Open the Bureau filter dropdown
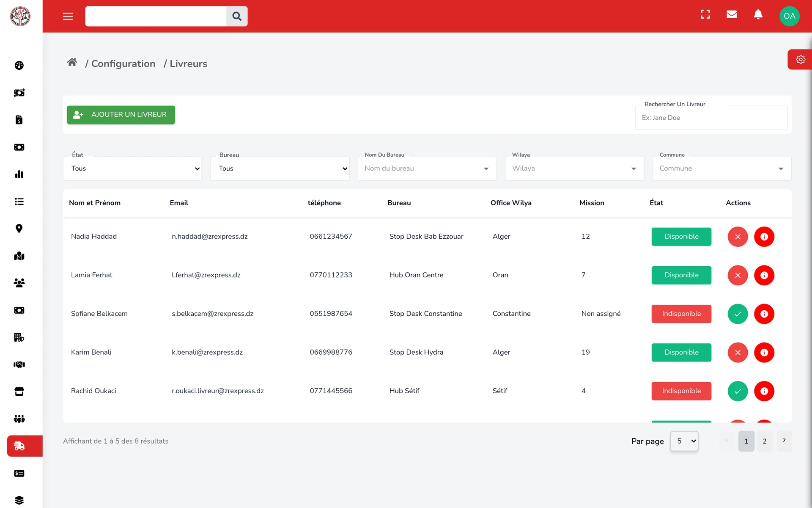 tap(280, 168)
